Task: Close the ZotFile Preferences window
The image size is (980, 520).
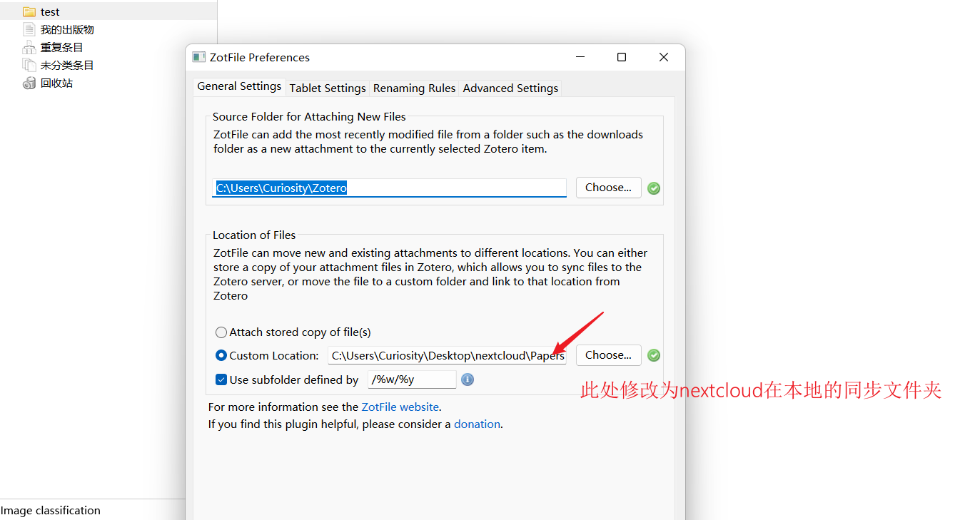Action: pos(664,57)
